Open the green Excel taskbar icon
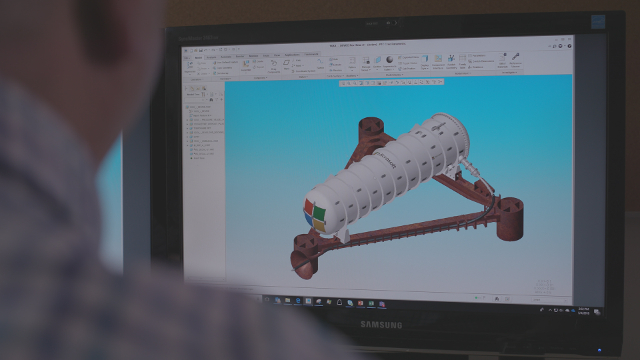The width and height of the screenshot is (640, 360). [x=371, y=303]
